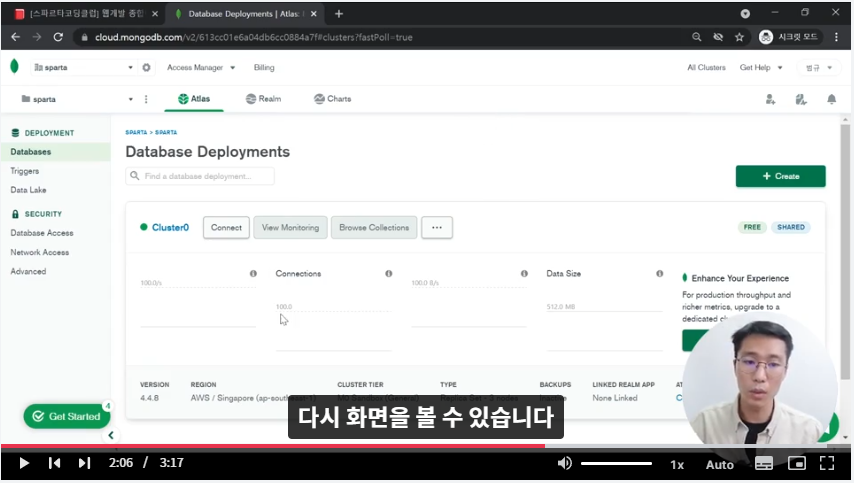
Task: Click the Connect button for Cluster0
Action: [227, 228]
